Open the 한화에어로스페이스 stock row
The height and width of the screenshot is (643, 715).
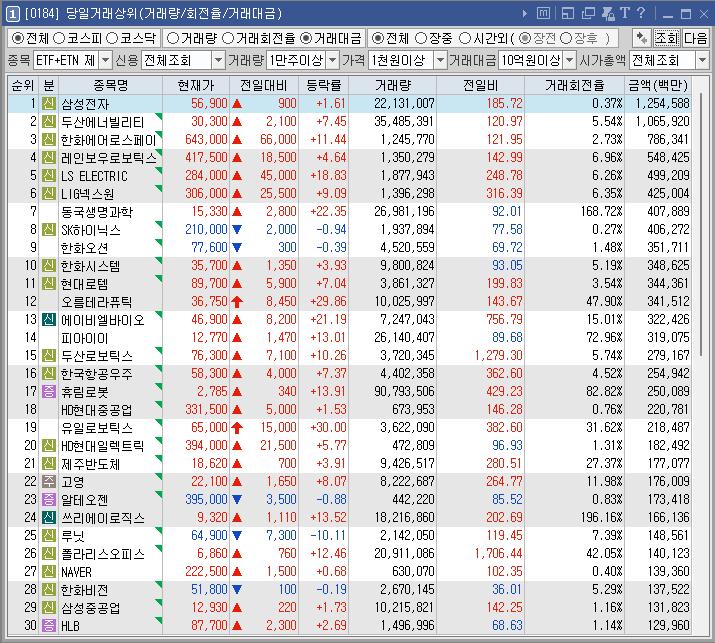point(349,140)
